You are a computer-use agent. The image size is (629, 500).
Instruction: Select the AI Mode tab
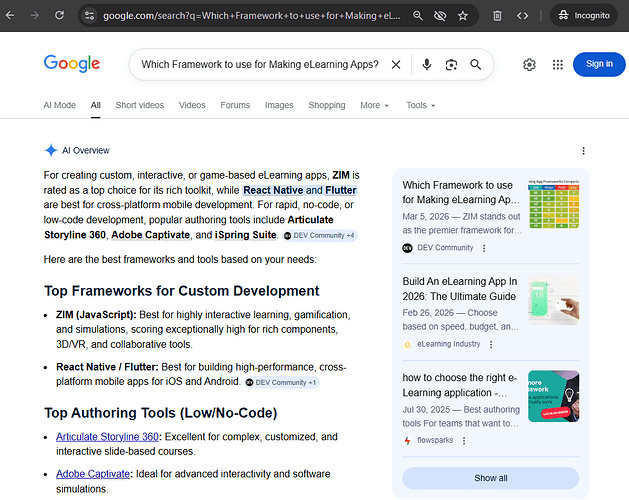(x=59, y=105)
